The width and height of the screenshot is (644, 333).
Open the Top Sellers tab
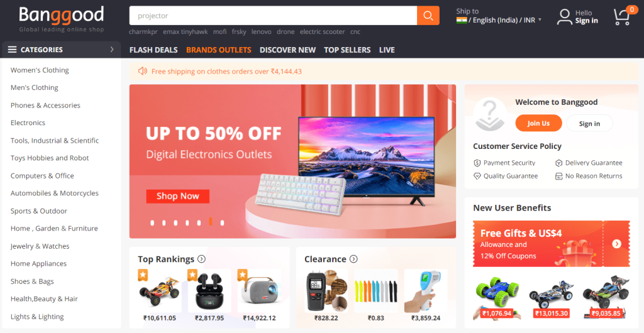click(347, 50)
